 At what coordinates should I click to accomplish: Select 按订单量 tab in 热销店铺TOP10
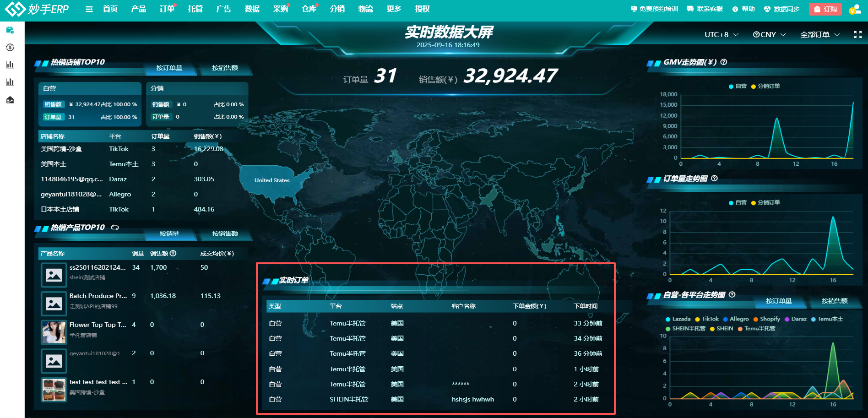pos(169,68)
